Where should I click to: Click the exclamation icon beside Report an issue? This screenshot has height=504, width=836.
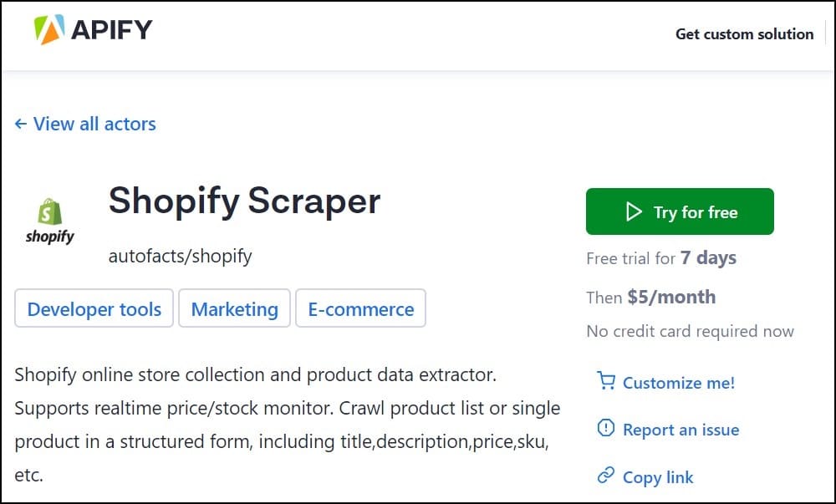[605, 429]
